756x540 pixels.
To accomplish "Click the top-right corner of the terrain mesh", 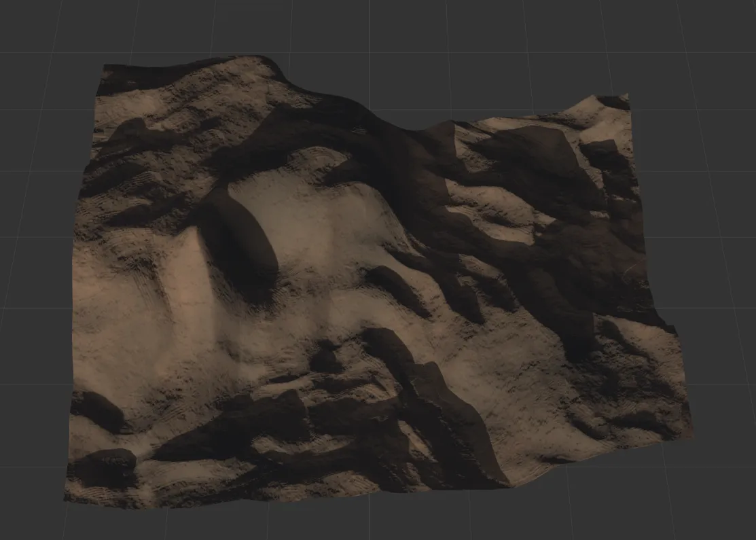I will [x=626, y=96].
